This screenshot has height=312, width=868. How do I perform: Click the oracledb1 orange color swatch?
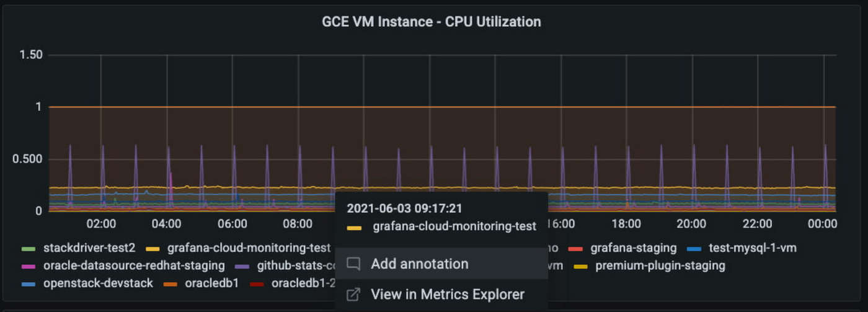pos(170,285)
